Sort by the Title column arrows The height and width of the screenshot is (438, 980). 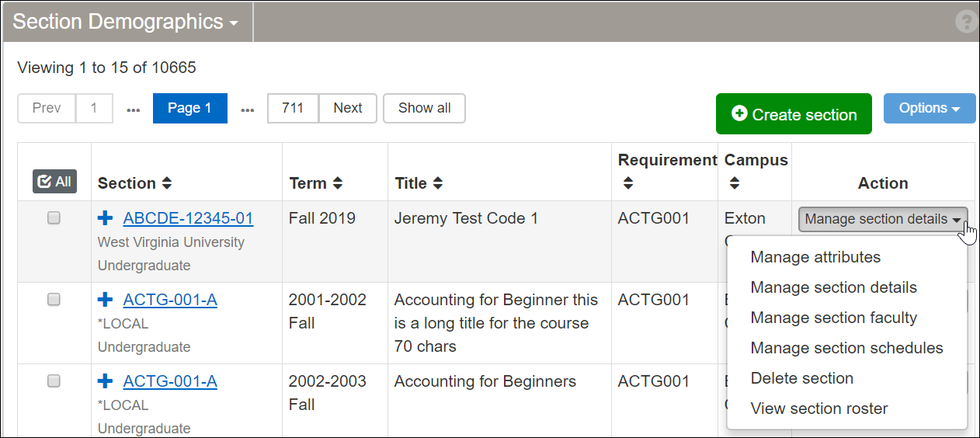(438, 184)
